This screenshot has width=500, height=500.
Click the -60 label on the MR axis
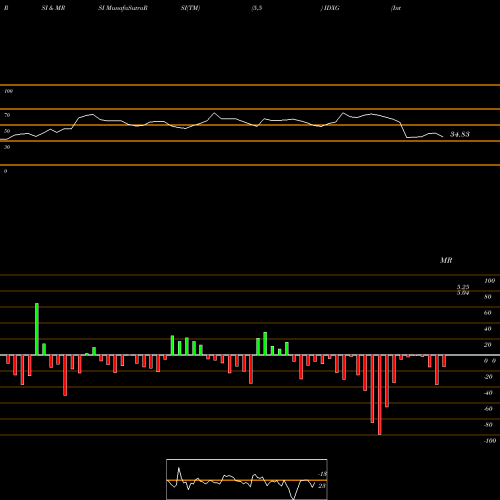point(488,409)
